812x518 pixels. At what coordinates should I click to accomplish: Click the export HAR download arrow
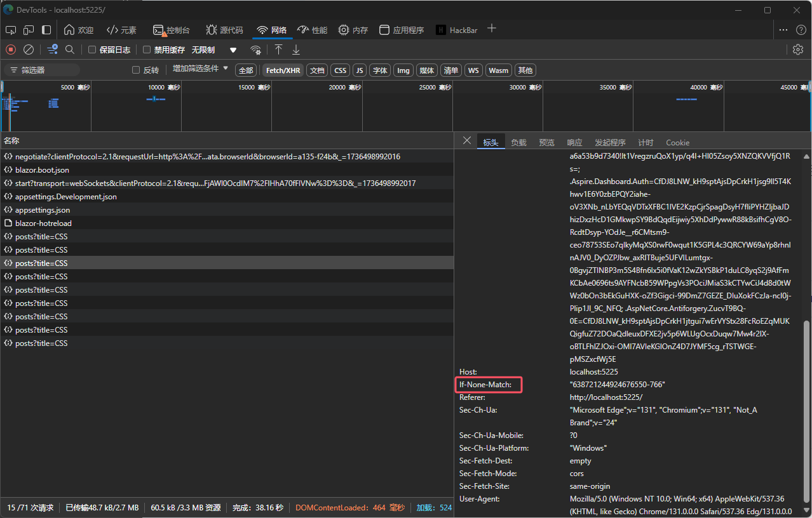pos(296,50)
